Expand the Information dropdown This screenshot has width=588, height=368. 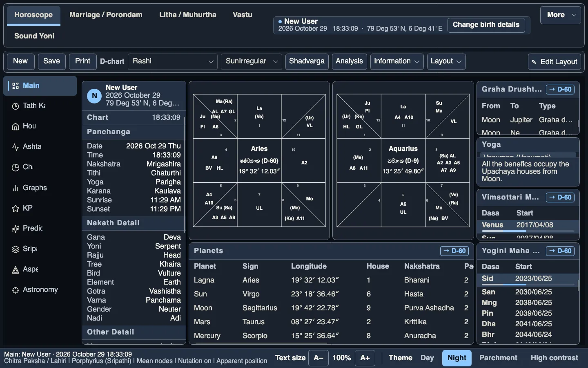(396, 61)
